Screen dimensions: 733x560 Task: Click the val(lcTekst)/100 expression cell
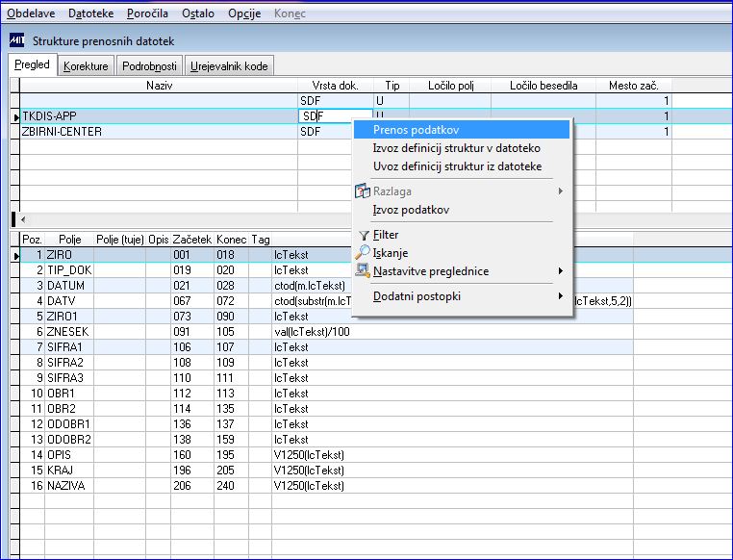pos(452,332)
